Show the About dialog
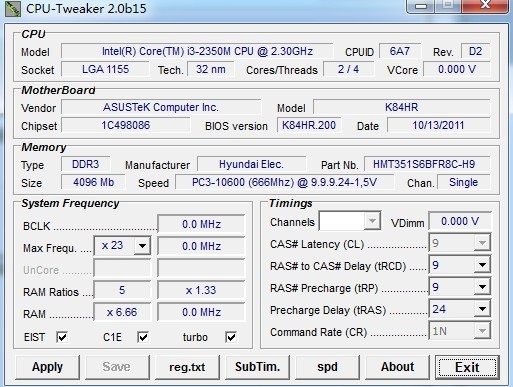Screen dimensions: 513x387 pyautogui.click(x=397, y=367)
